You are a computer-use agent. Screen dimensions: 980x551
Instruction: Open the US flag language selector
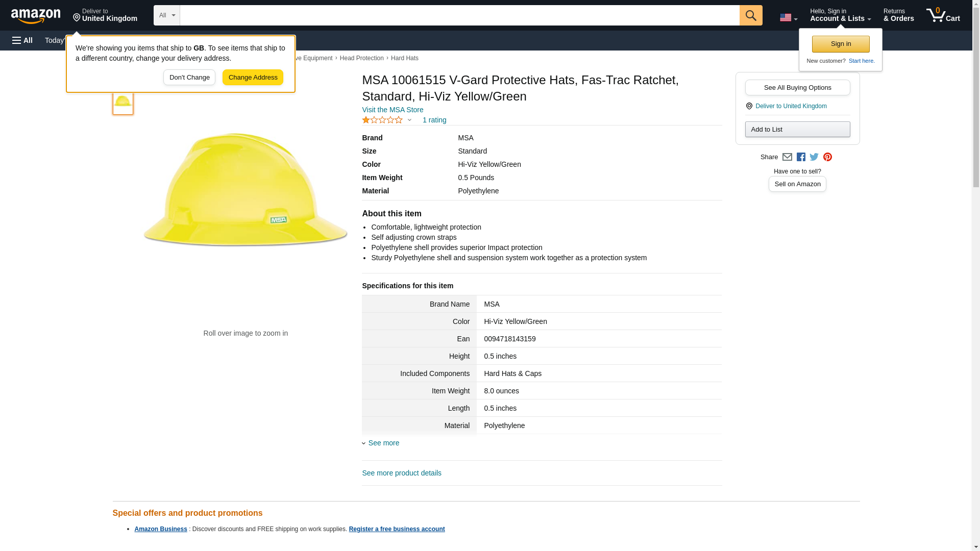[x=788, y=17]
